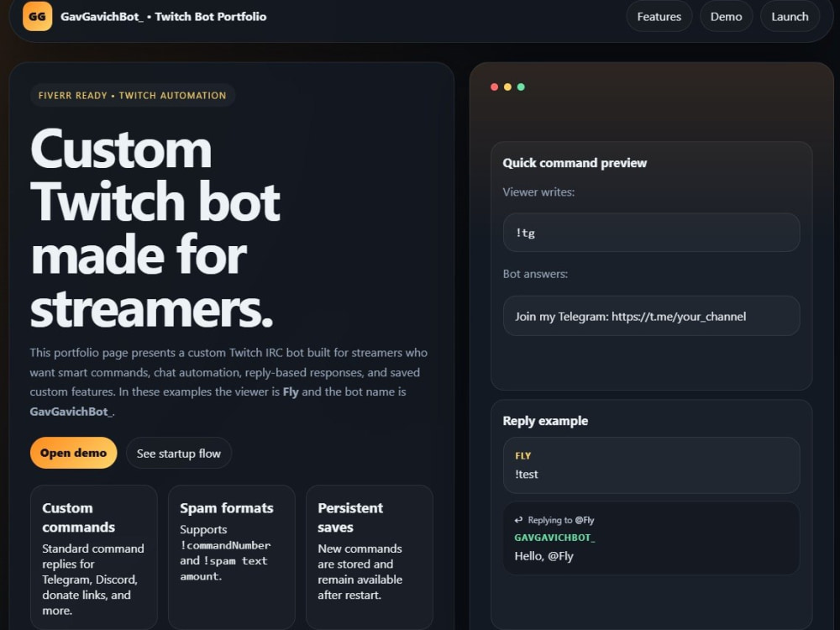
Task: Click the Open demo button
Action: click(x=73, y=453)
